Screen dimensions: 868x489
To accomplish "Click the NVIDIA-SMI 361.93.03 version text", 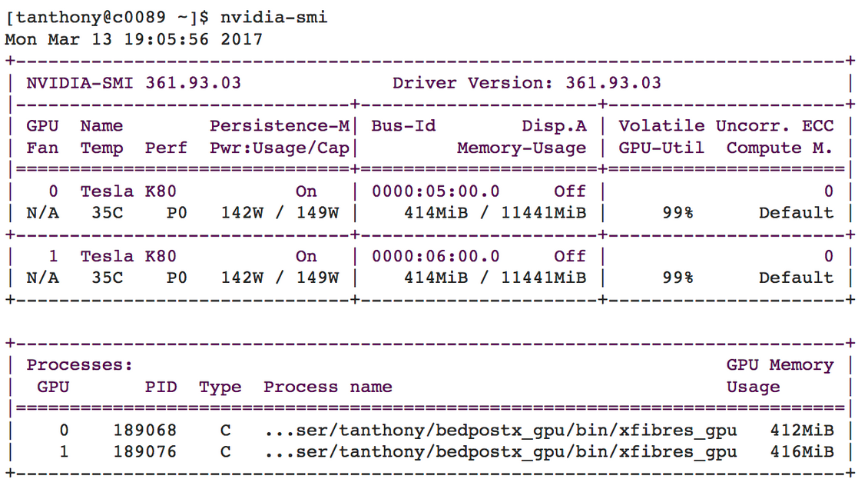I will (134, 83).
